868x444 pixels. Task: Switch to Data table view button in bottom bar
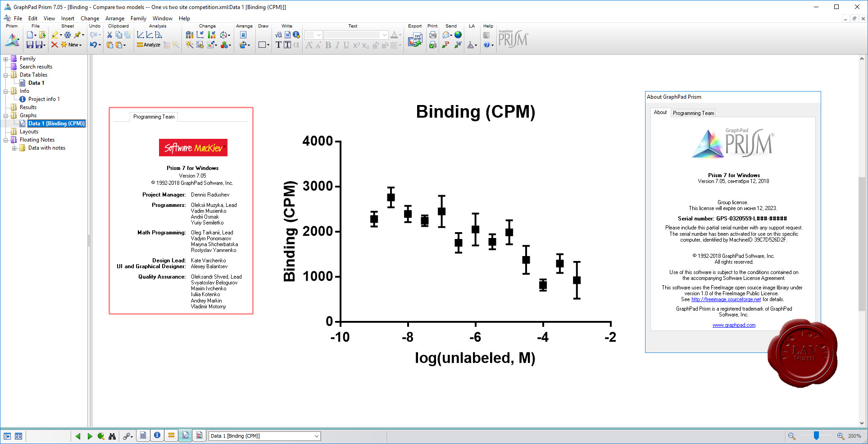(143, 435)
